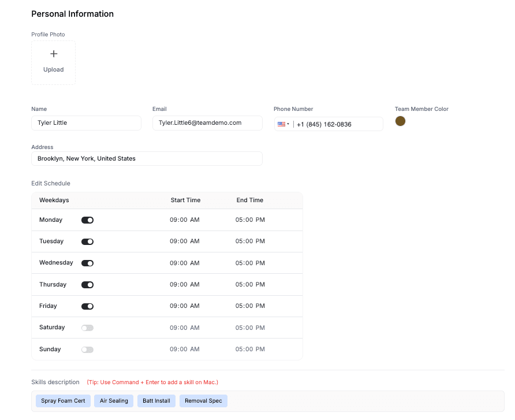Change Friday end time 05:00 PM

[x=250, y=306]
